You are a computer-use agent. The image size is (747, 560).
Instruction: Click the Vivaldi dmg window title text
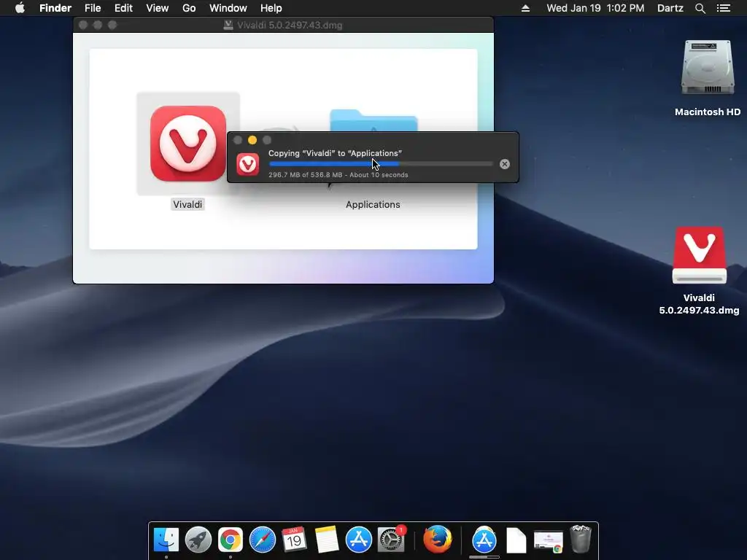[x=290, y=26]
